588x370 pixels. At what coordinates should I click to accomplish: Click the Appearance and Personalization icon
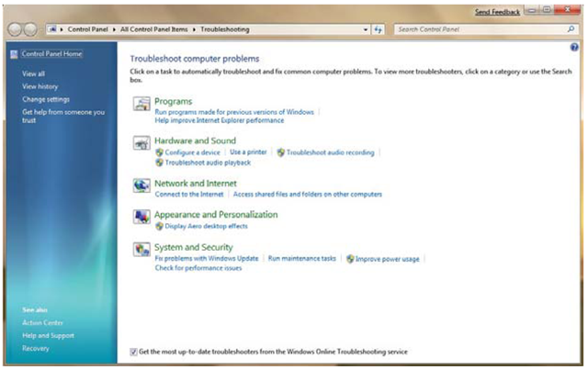click(141, 217)
